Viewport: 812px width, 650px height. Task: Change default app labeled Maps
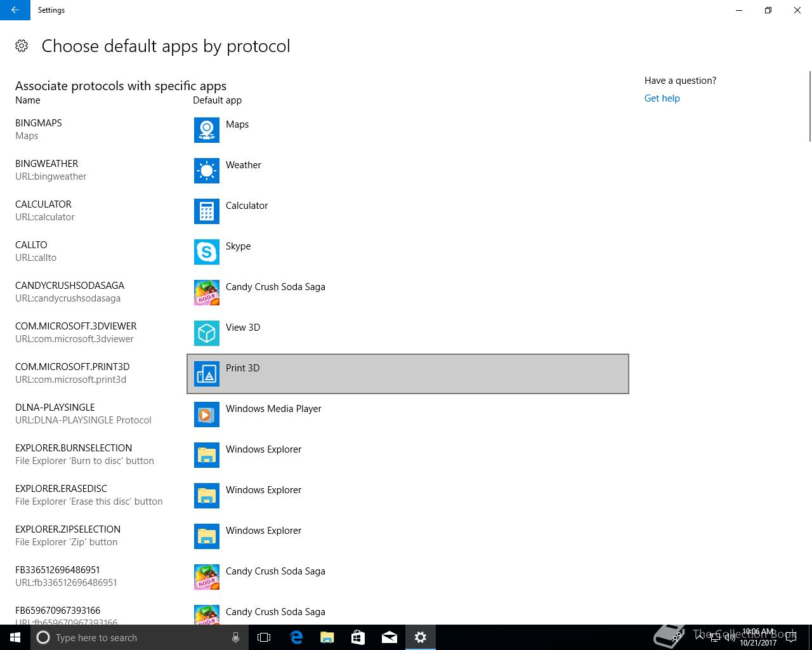[x=408, y=130]
